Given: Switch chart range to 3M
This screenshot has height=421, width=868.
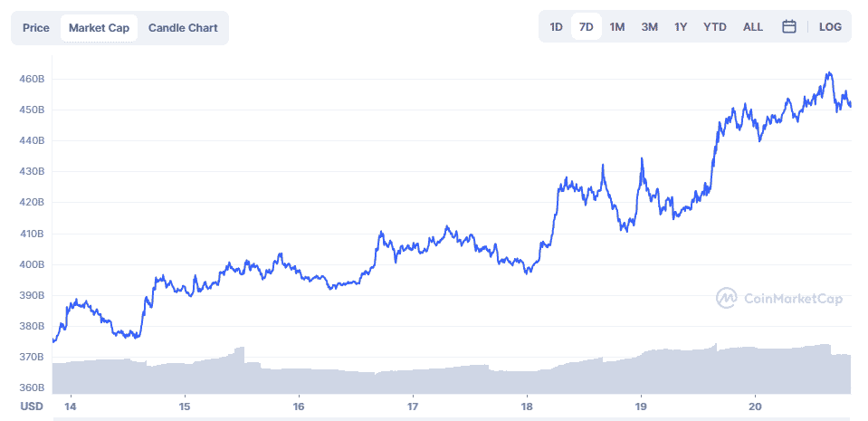Looking at the screenshot, I should (x=649, y=27).
